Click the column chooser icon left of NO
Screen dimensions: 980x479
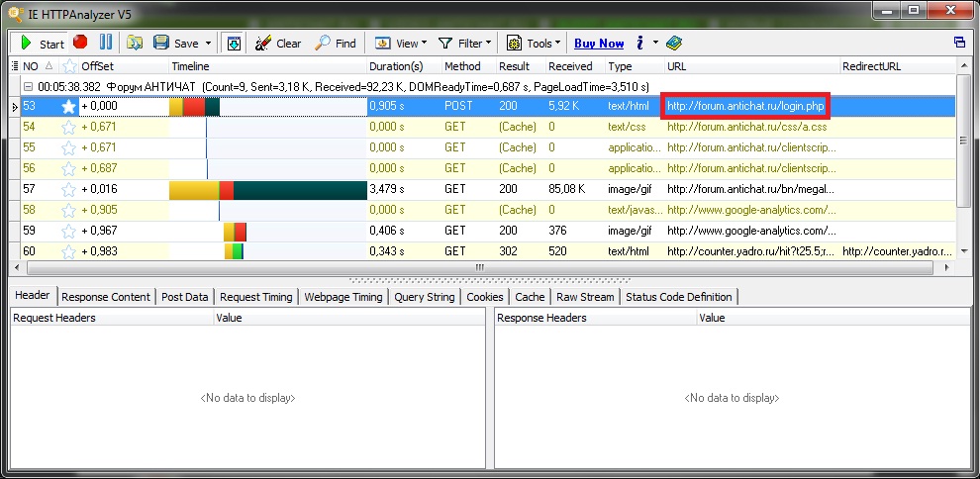pyautogui.click(x=15, y=66)
